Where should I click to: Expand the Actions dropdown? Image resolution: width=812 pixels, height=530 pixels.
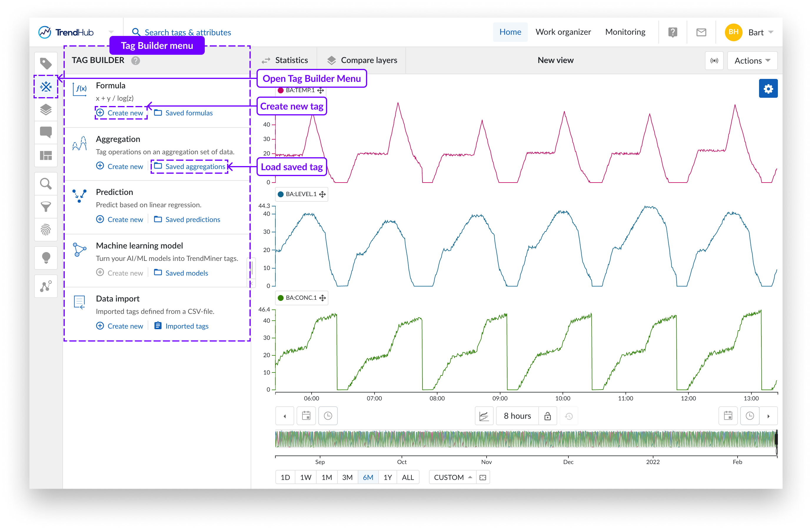point(752,61)
